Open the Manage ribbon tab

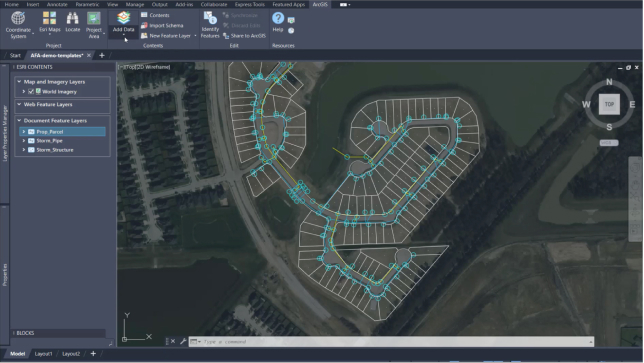[135, 4]
